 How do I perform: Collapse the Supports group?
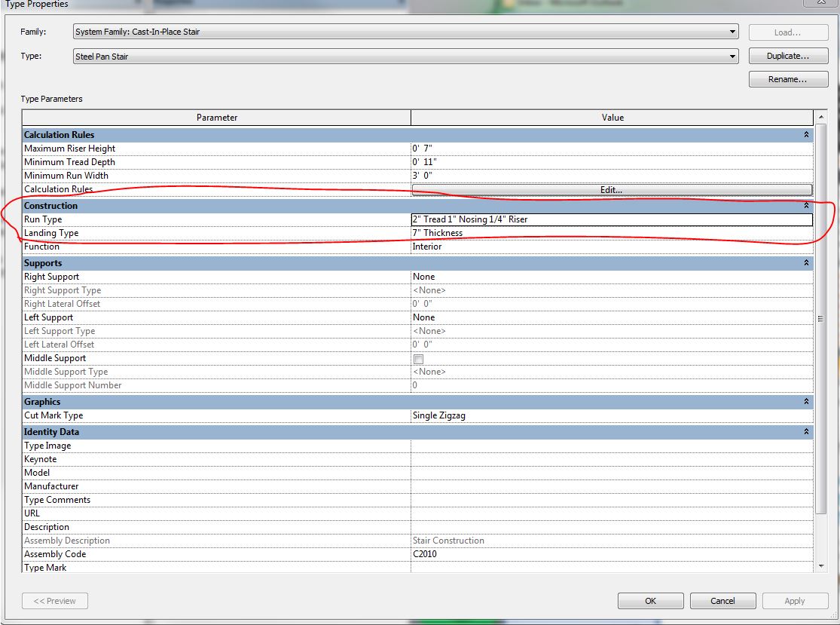click(x=806, y=262)
